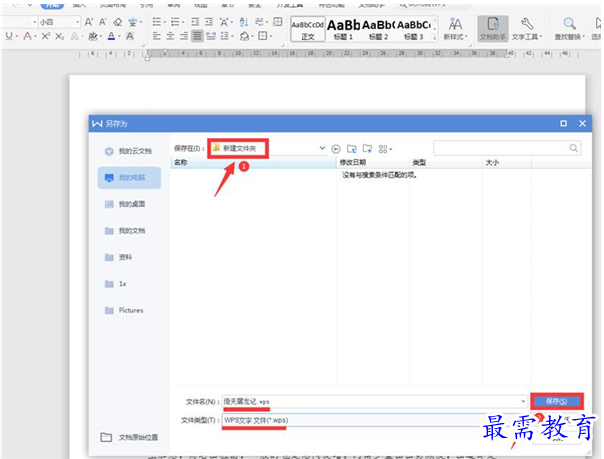This screenshot has height=459, width=604.
Task: Select the 正文 style
Action: tap(307, 29)
